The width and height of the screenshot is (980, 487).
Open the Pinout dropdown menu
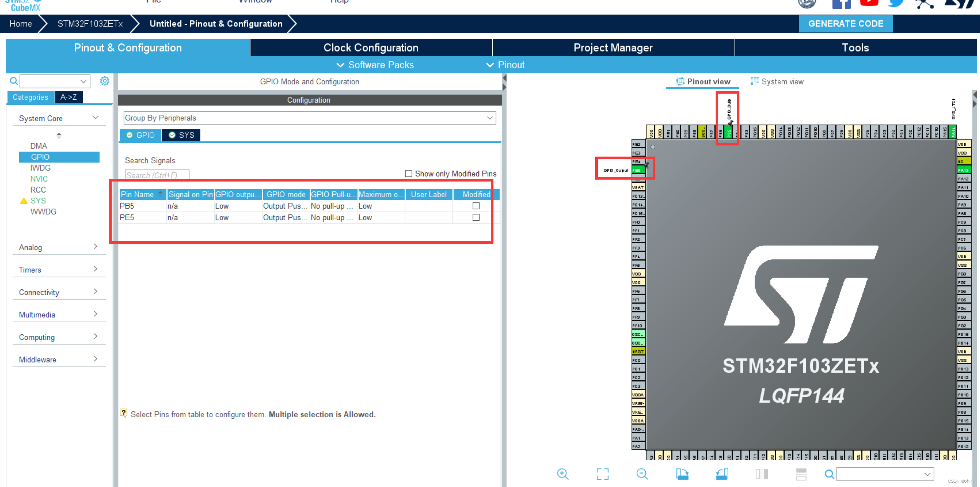click(505, 65)
